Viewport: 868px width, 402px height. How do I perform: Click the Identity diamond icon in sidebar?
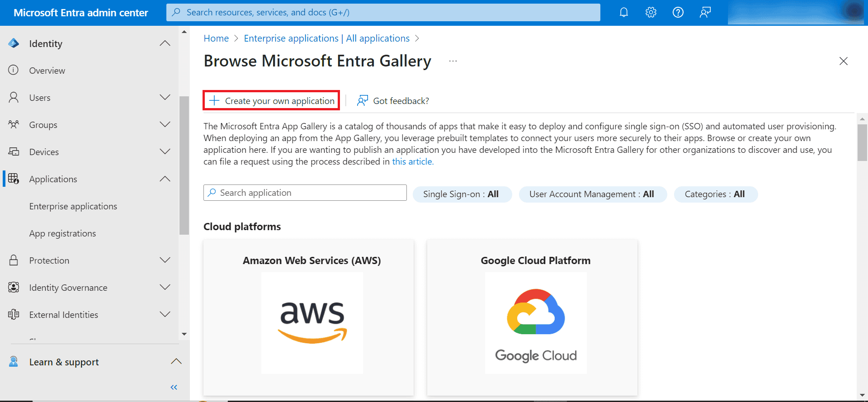pos(14,43)
